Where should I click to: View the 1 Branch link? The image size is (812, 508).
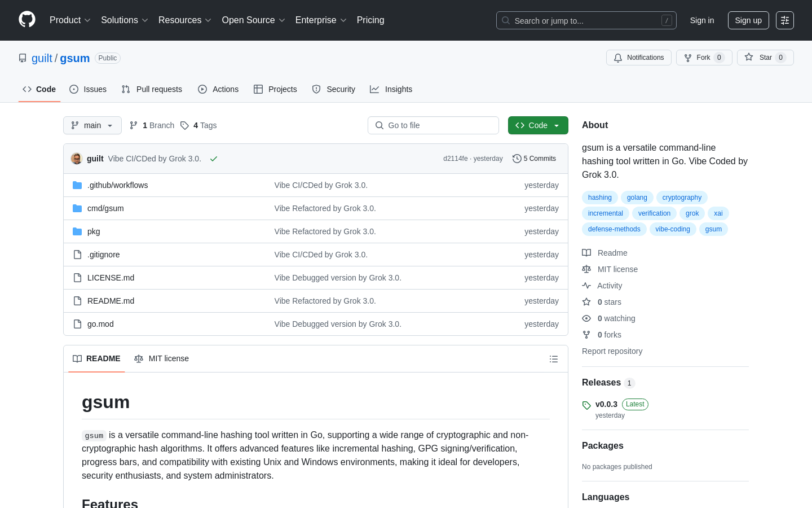(x=152, y=125)
